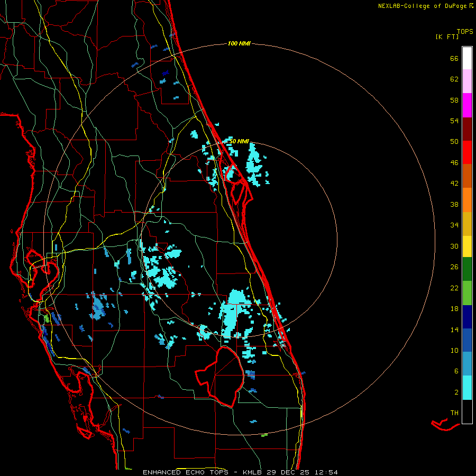Click the 2 legend value

456,392
